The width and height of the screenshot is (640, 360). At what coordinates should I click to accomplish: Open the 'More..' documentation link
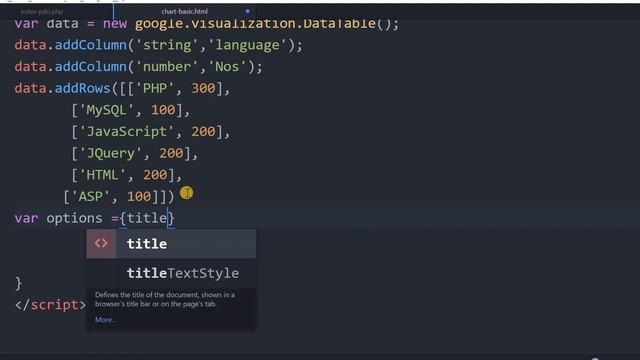[105, 320]
